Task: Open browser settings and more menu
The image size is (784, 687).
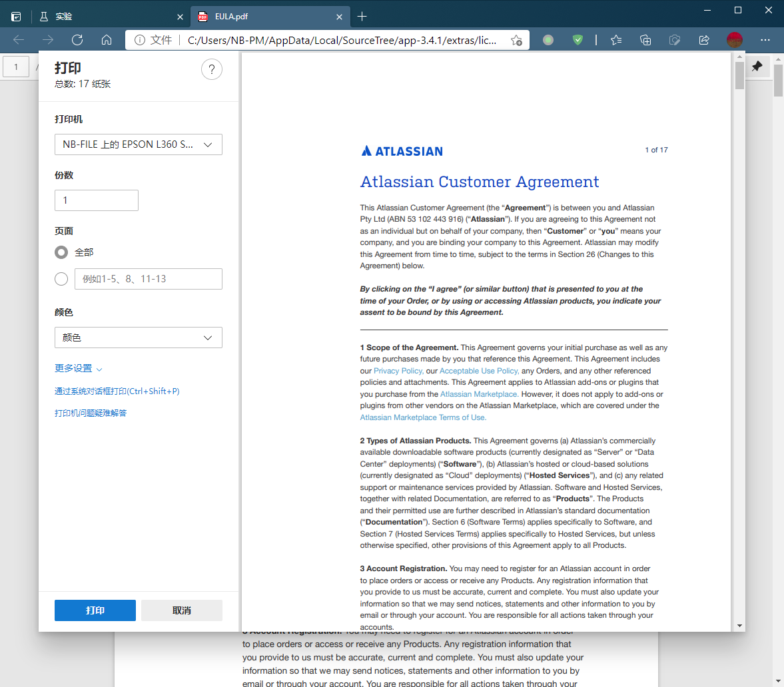Action: [x=765, y=40]
